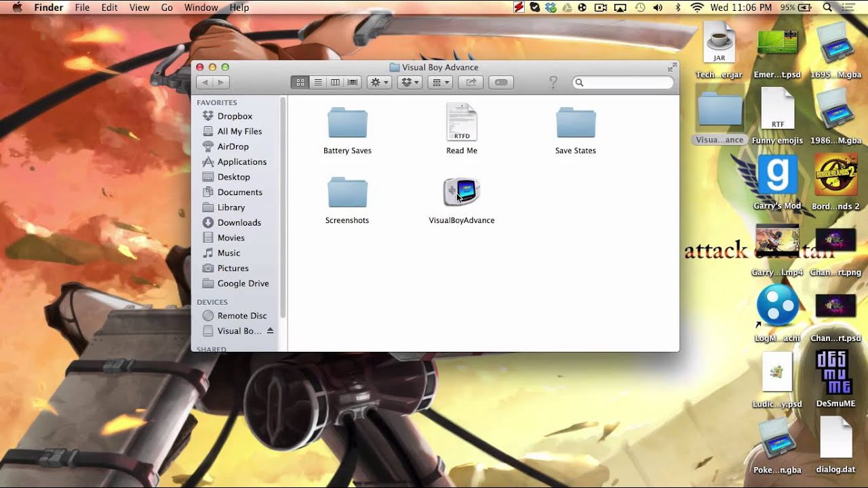The image size is (868, 488).
Task: Open the Dropbox toolbar dropdown
Action: 410,82
